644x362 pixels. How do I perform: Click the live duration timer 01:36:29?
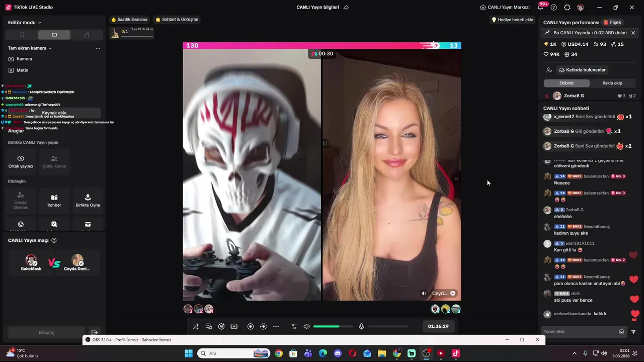click(x=438, y=326)
